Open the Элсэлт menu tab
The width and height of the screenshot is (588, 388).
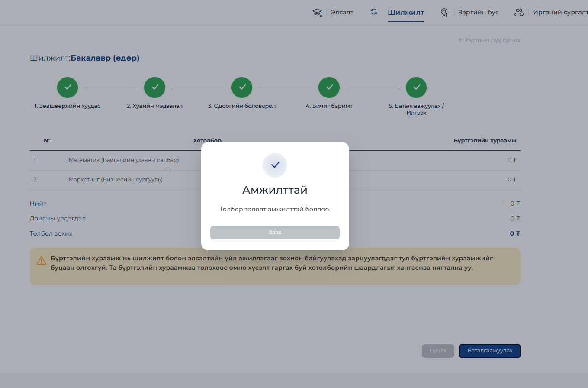(342, 12)
